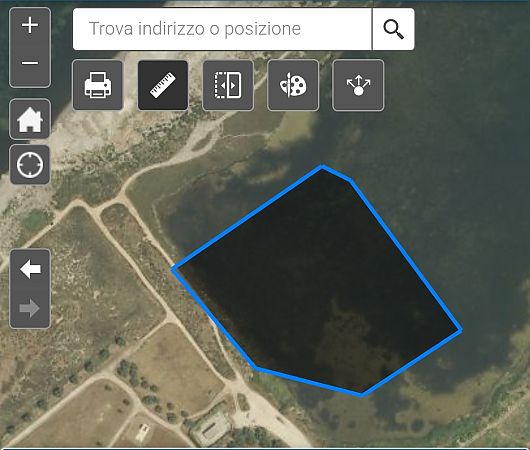Select the topmost vertex of the blue polygon
The height and width of the screenshot is (450, 530).
[322, 167]
